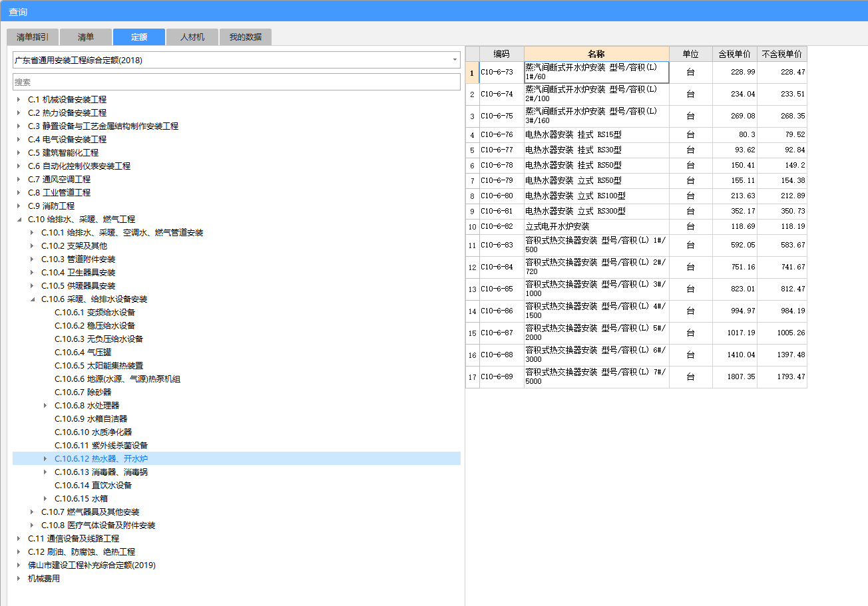The height and width of the screenshot is (606, 868).
Task: Select C.10.6.11 紫外线杀菌设备
Action: (x=101, y=446)
